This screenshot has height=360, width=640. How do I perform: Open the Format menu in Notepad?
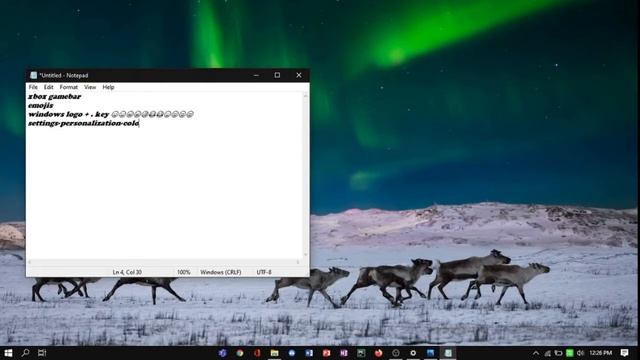coord(69,87)
